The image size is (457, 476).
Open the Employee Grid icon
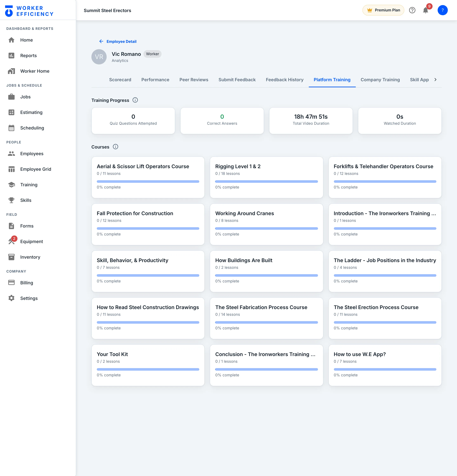click(x=11, y=169)
